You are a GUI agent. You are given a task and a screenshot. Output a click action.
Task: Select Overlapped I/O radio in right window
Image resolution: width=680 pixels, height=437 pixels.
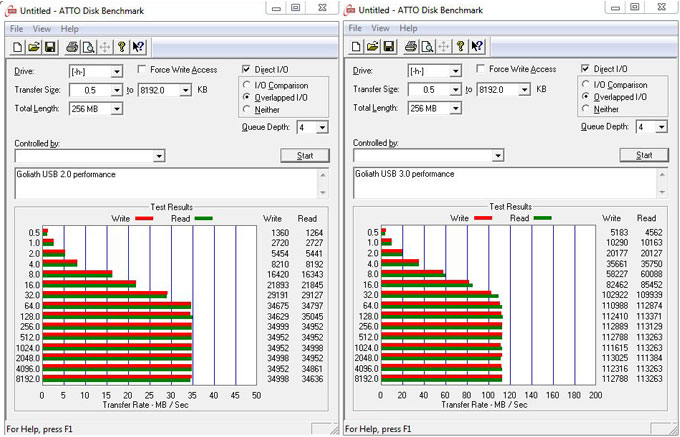pos(585,97)
